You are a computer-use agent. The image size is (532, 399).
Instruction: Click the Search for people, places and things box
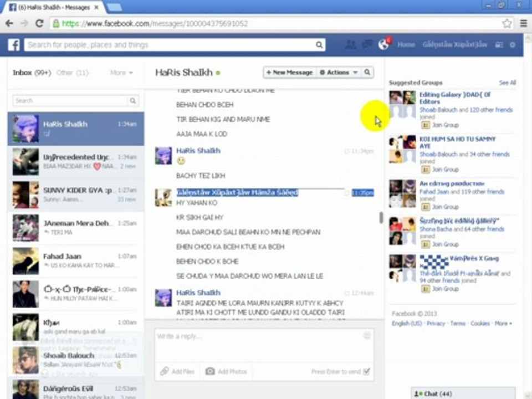tap(170, 45)
